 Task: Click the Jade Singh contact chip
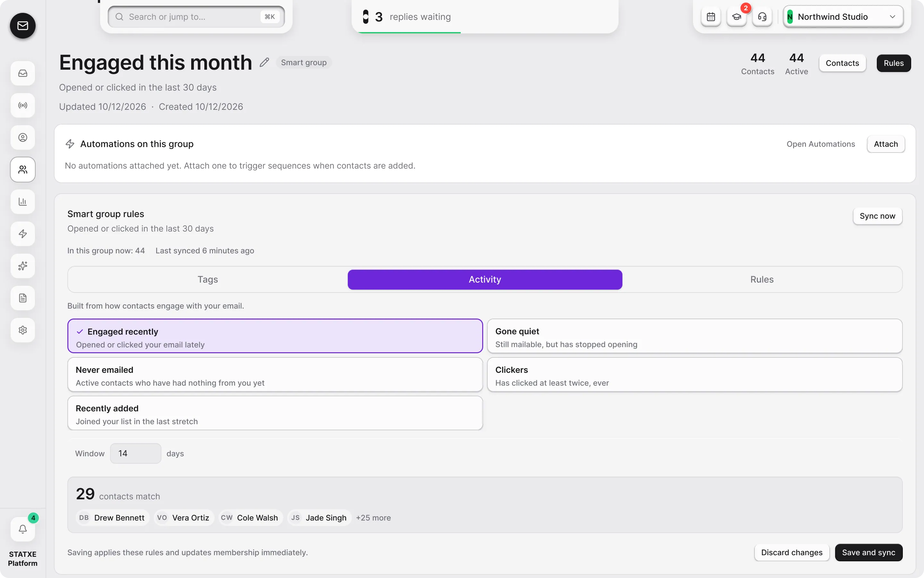[x=319, y=518]
